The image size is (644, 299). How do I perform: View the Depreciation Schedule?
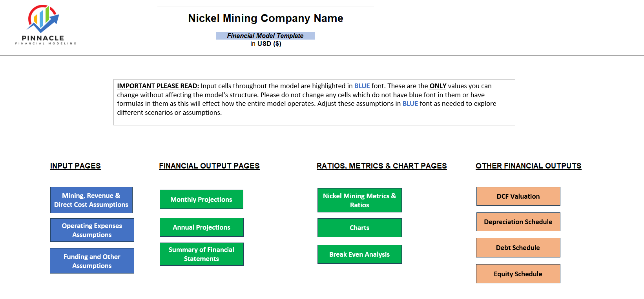(x=518, y=222)
